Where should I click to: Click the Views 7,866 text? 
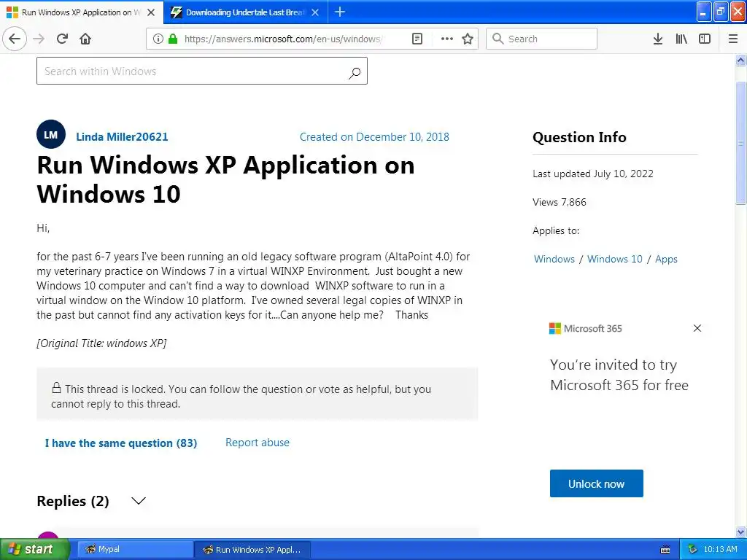click(x=560, y=202)
